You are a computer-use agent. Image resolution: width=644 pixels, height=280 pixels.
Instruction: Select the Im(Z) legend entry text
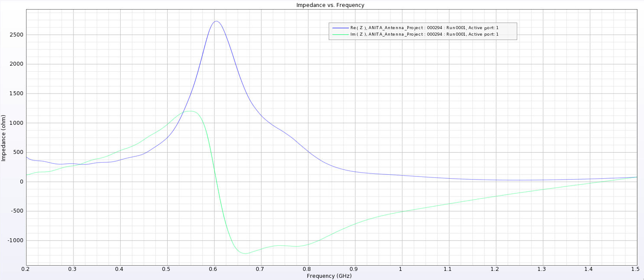(424, 34)
